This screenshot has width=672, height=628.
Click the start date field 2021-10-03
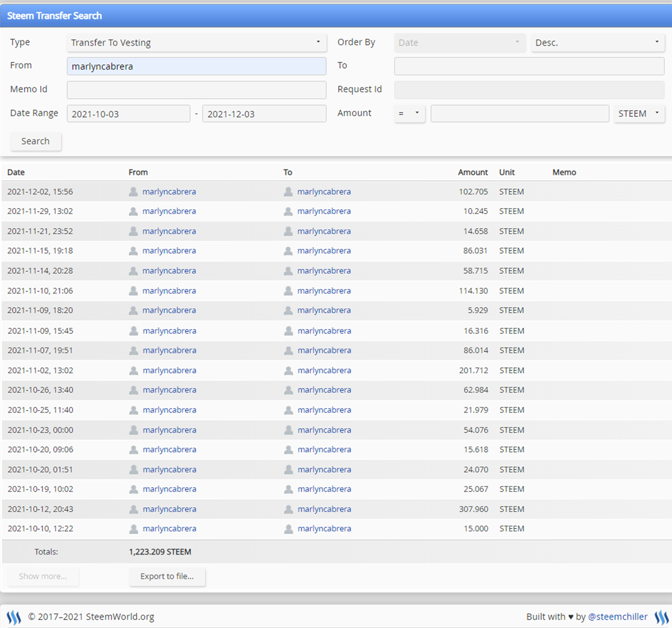pyautogui.click(x=128, y=114)
